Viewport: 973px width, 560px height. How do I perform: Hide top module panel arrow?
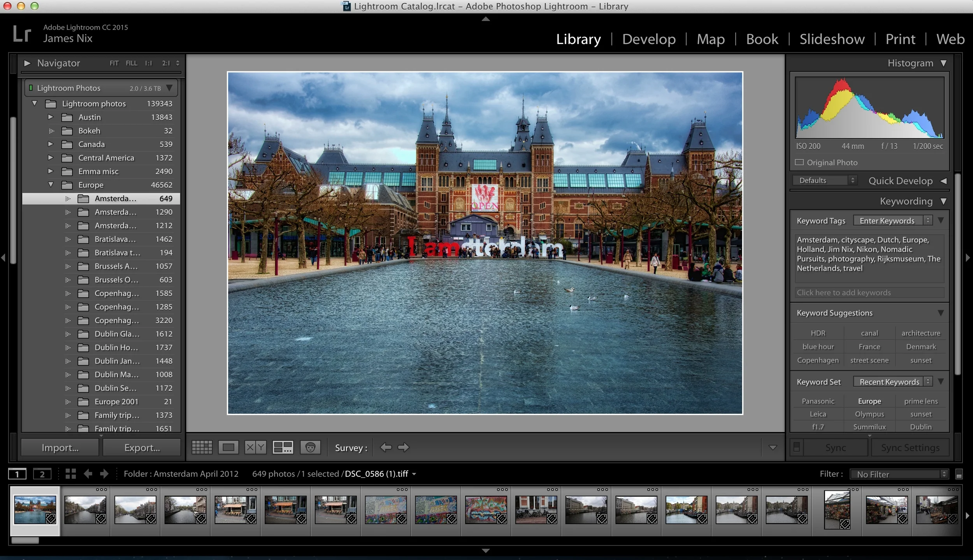tap(486, 19)
